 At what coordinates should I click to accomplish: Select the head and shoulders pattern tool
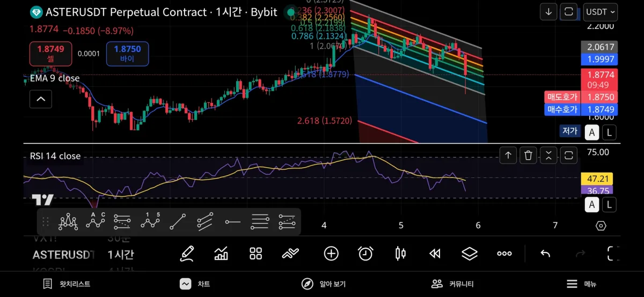click(x=69, y=221)
